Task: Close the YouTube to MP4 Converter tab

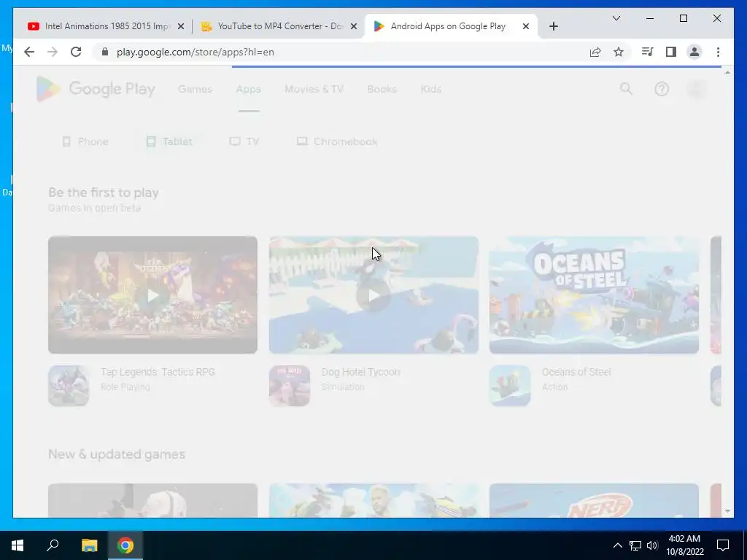Action: pyautogui.click(x=354, y=26)
